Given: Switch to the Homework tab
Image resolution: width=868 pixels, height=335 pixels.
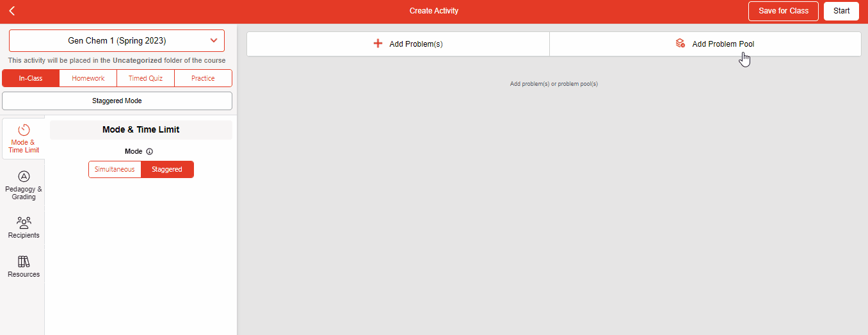Looking at the screenshot, I should (88, 78).
